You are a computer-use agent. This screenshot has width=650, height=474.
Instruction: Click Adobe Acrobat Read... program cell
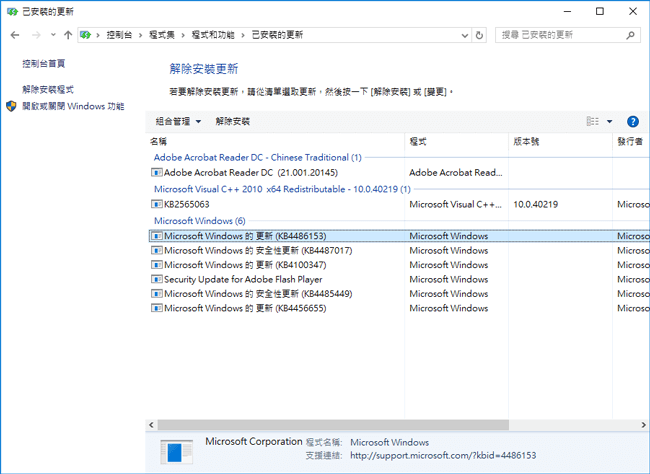tap(456, 173)
